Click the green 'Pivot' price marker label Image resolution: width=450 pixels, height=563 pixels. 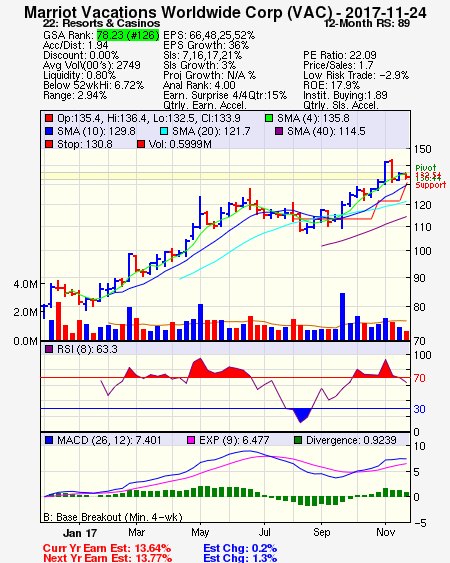(426, 168)
